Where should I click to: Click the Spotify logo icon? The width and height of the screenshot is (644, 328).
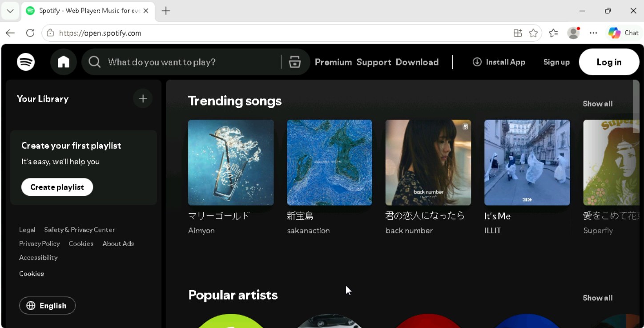(x=26, y=62)
